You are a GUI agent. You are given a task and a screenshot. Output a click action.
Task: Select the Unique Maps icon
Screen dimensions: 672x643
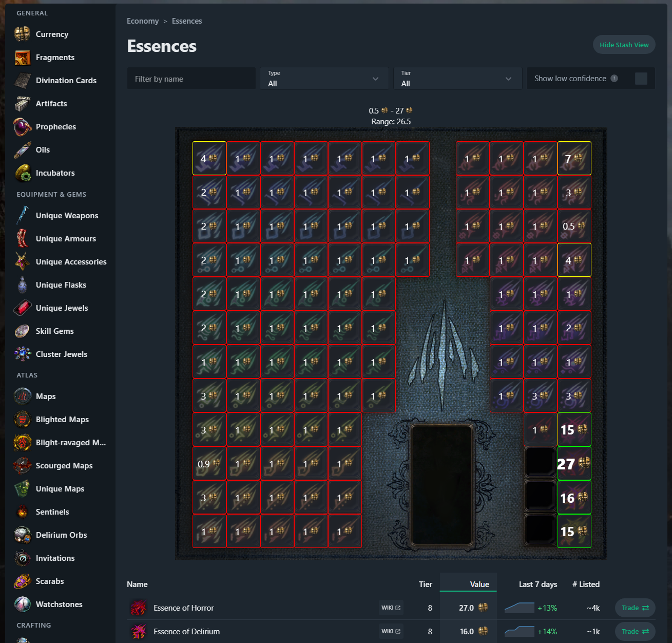tap(22, 488)
